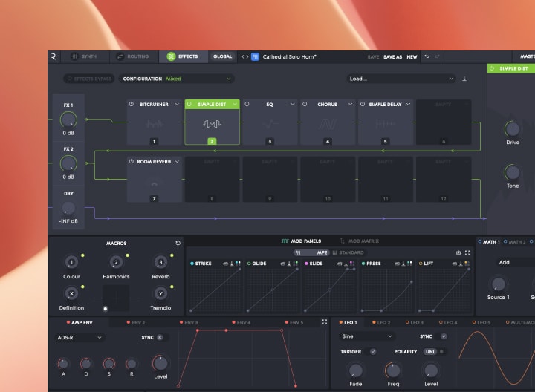Open Room Reverb effect type dropdown arrow
The width and height of the screenshot is (535, 392).
[177, 162]
